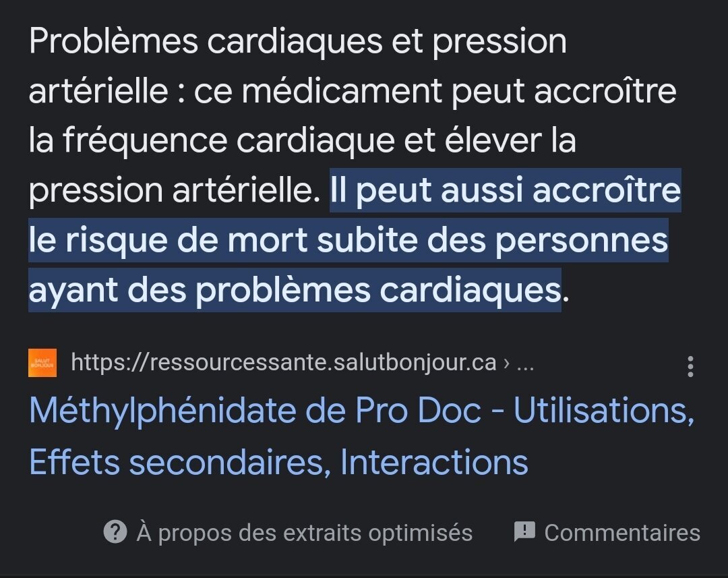Click highlighted text "Il peut aussi accroître"

[505, 191]
